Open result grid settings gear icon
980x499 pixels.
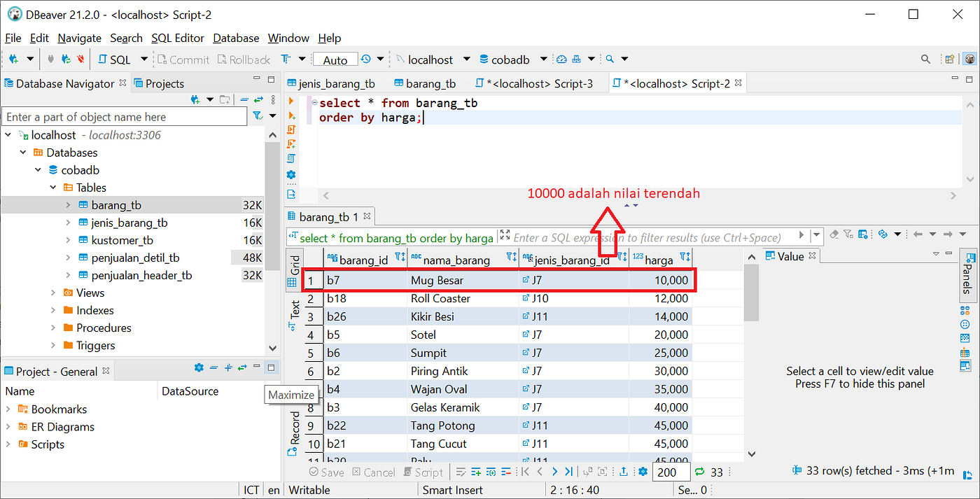click(643, 472)
